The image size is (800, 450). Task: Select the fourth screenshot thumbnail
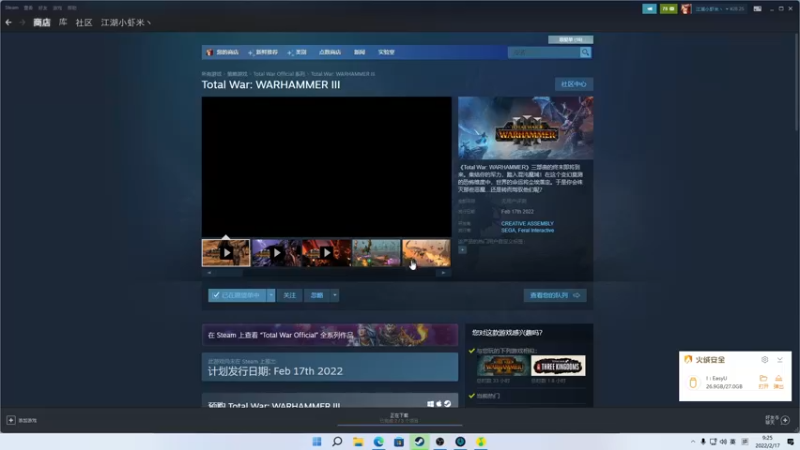coord(376,253)
